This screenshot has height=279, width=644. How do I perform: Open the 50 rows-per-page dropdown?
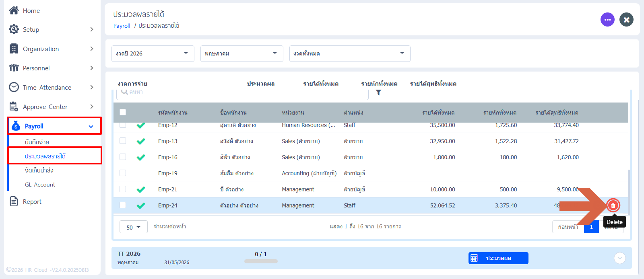[x=134, y=227]
